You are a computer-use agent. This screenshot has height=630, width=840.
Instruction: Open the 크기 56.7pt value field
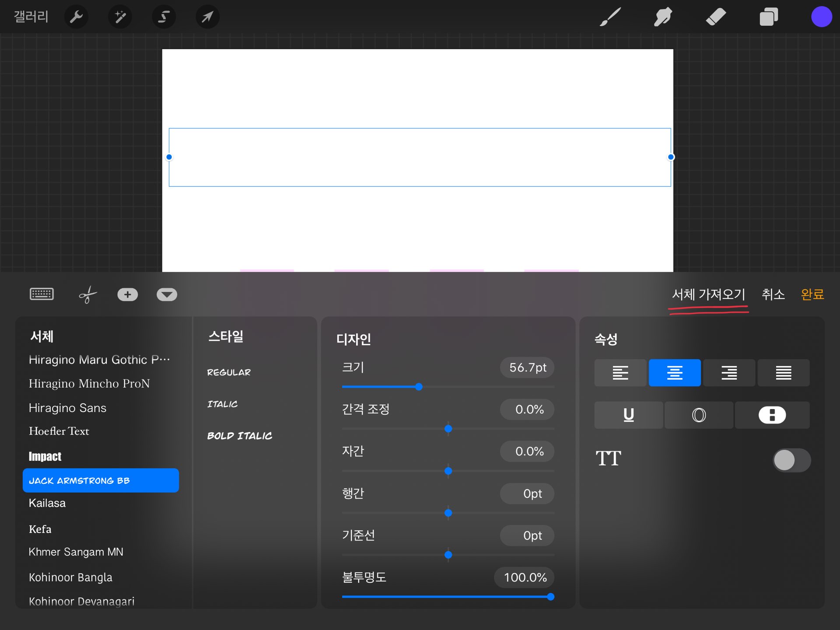coord(527,367)
